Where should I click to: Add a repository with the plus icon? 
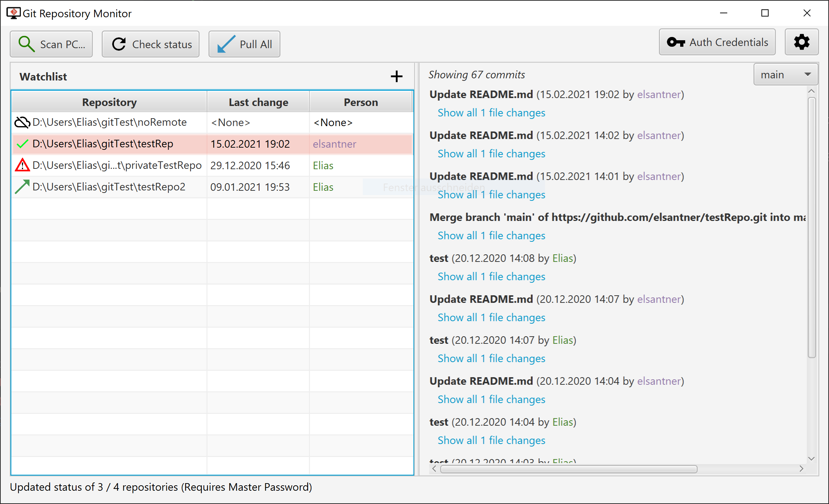pyautogui.click(x=397, y=76)
